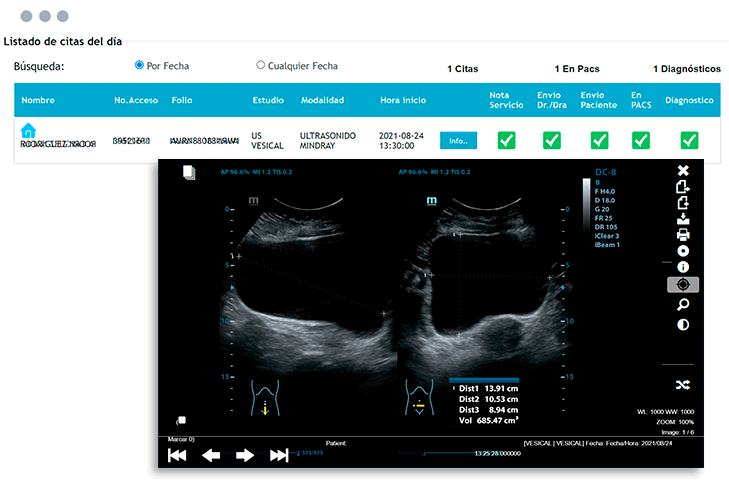Activate the magnifier zoom tool
This screenshot has width=729, height=486.
[x=683, y=305]
